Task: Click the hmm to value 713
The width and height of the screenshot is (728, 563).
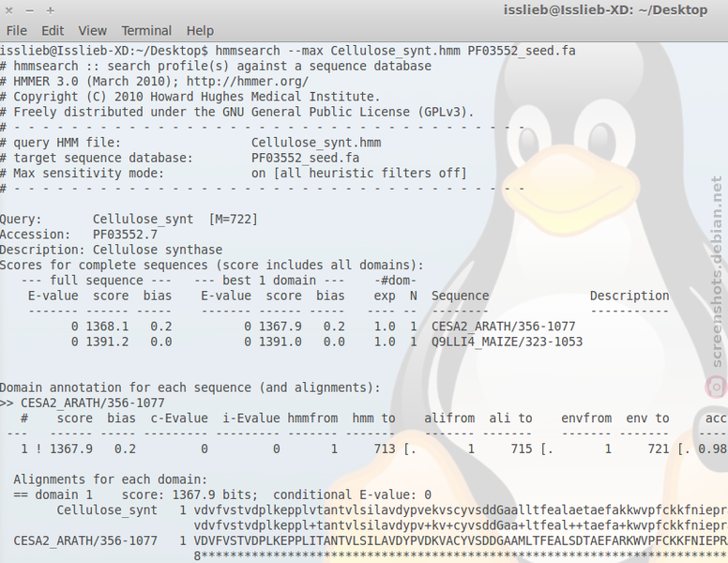Action: (385, 449)
